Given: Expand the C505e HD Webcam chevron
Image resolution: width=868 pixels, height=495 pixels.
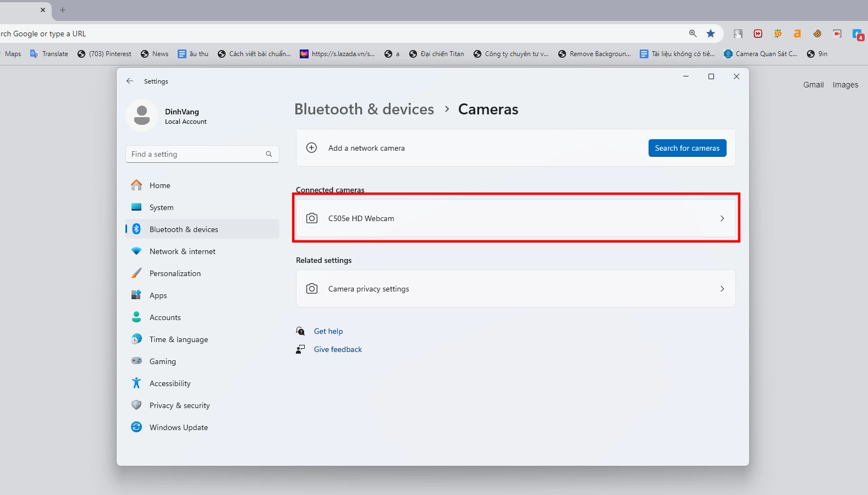Looking at the screenshot, I should (722, 218).
